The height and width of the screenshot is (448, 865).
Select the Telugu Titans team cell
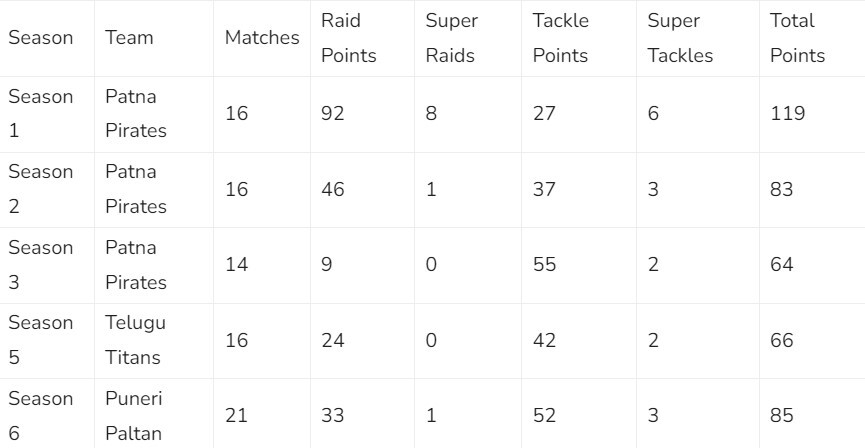133,340
